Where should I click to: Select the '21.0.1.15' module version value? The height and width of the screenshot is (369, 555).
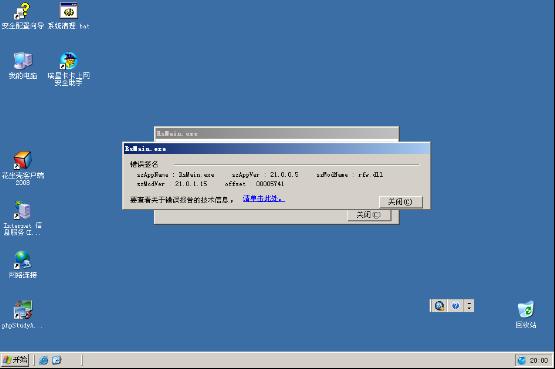191,184
